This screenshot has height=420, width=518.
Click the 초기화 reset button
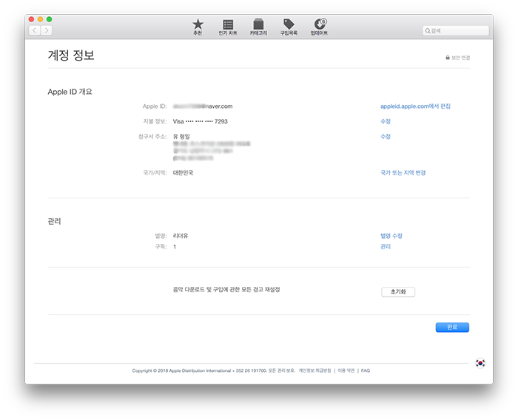[398, 292]
